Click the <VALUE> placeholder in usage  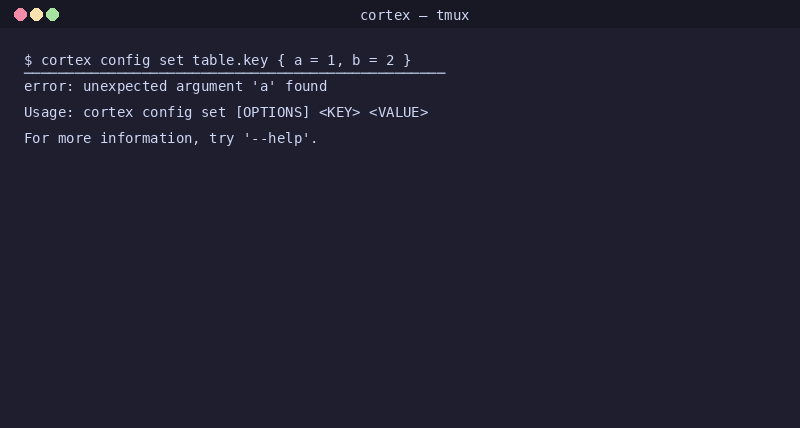[x=398, y=112]
